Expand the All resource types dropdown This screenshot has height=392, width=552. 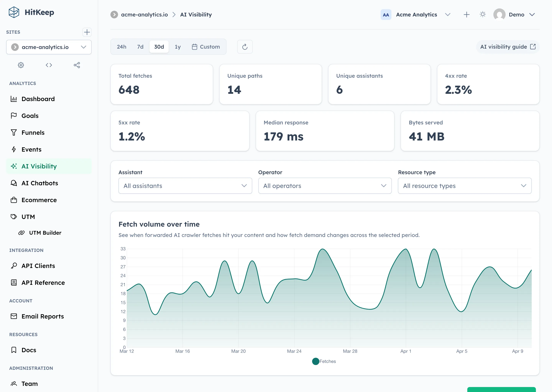(464, 186)
